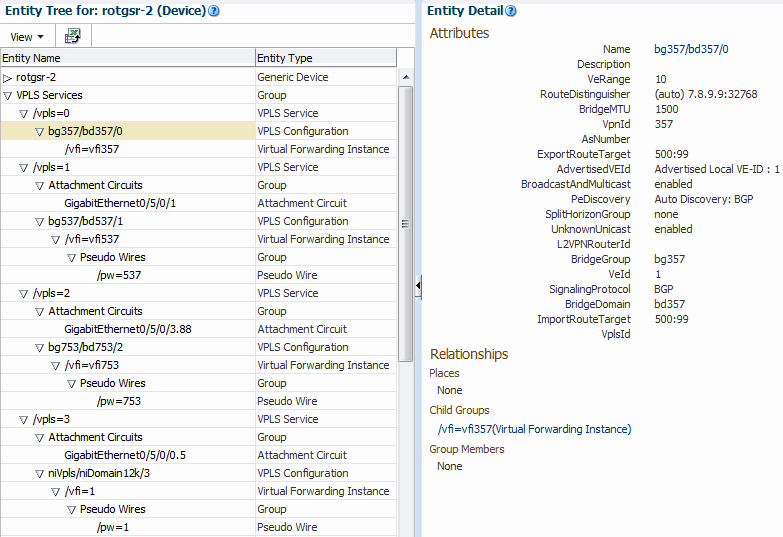This screenshot has width=783, height=537.
Task: Collapse the /vpls=0 node
Action: (x=23, y=113)
